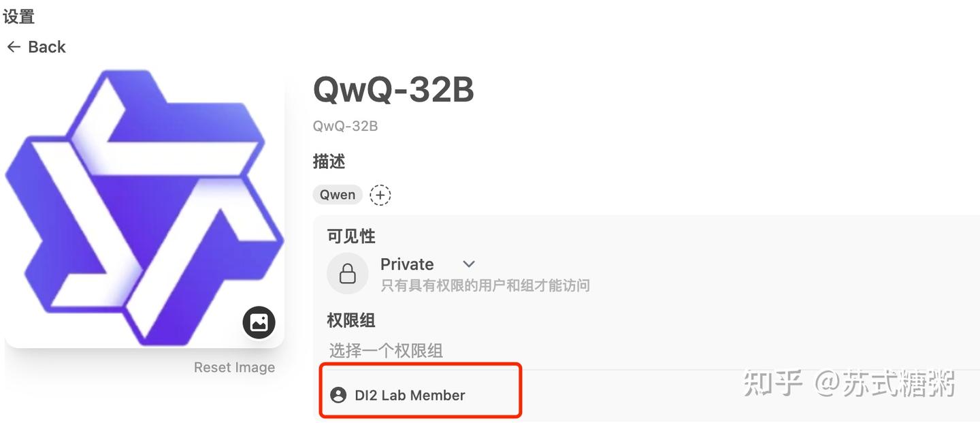Click the image change icon on model avatar

click(x=259, y=322)
